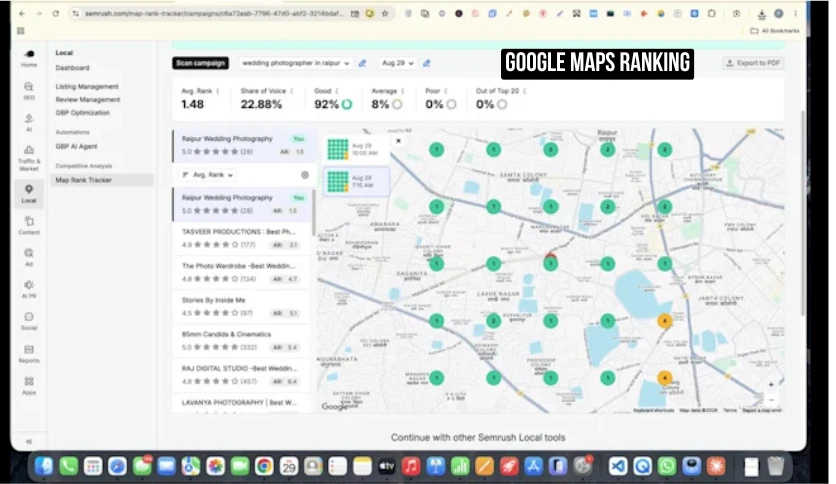Open Google Chrome from the Dock

264,466
